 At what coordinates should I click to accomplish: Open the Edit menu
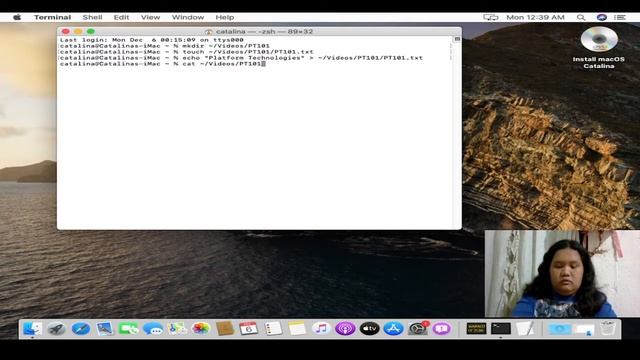tap(121, 18)
